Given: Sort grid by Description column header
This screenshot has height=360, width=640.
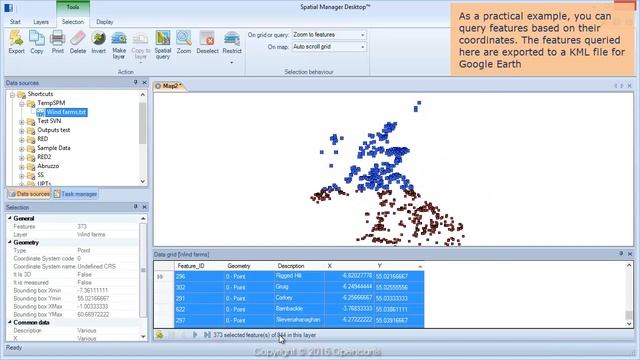Looking at the screenshot, I should pyautogui.click(x=299, y=266).
